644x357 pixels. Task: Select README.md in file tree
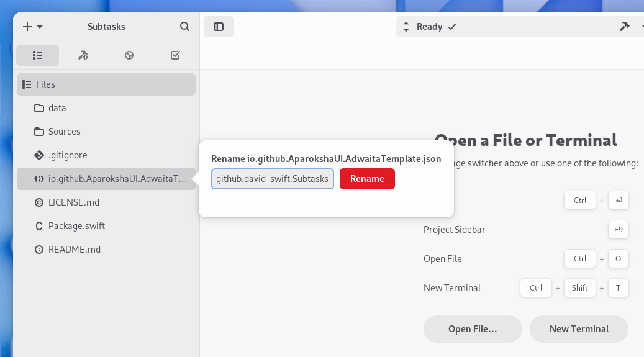(74, 250)
